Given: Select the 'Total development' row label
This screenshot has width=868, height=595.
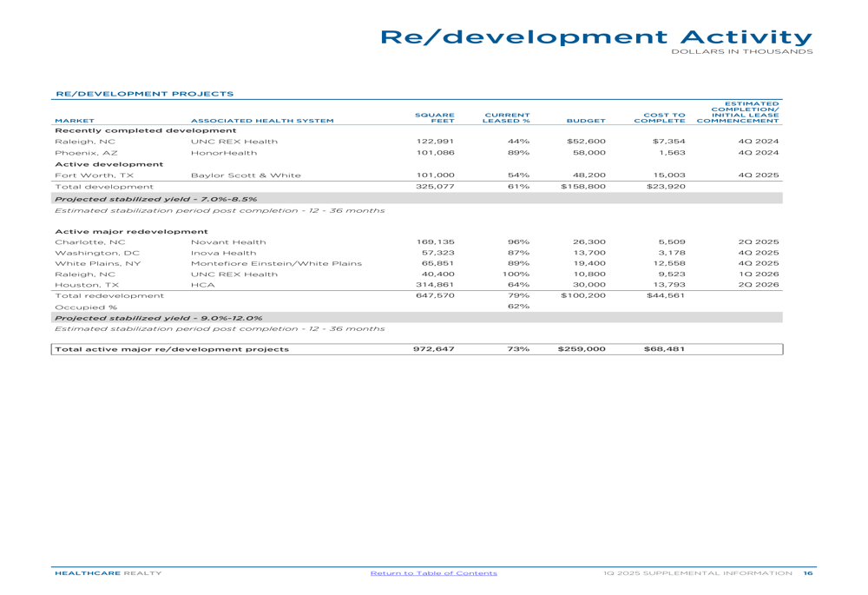Looking at the screenshot, I should coord(104,187).
